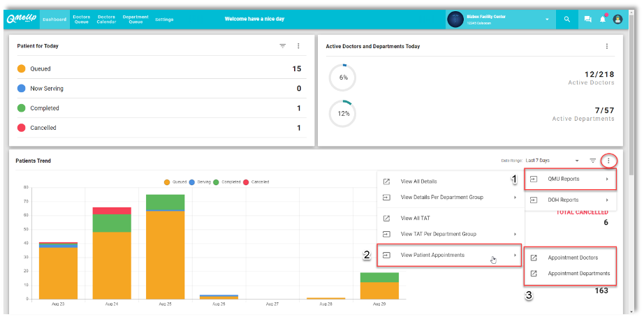The width and height of the screenshot is (644, 317).
Task: Open Patient for Today three-dot menu
Action: pos(298,46)
